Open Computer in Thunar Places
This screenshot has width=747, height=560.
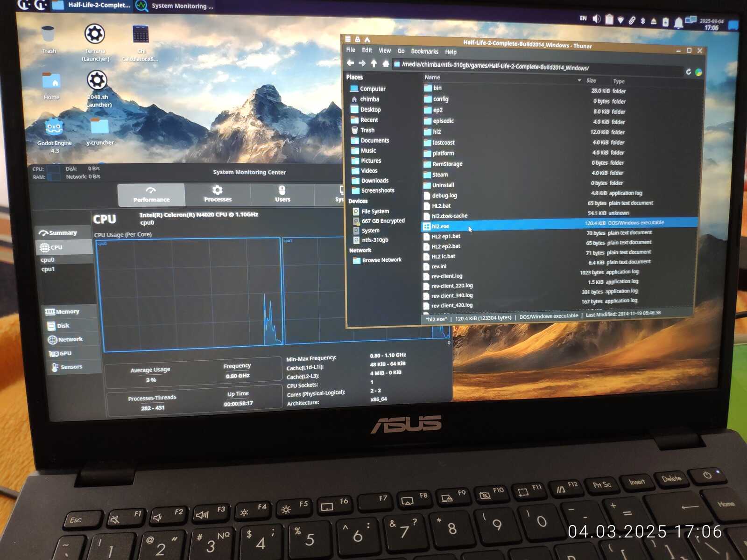coord(373,89)
